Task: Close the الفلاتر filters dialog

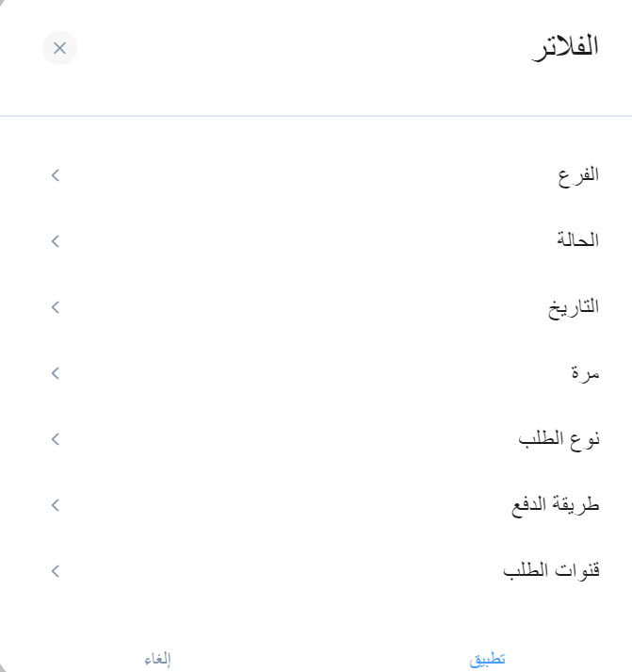Action: pyautogui.click(x=59, y=48)
